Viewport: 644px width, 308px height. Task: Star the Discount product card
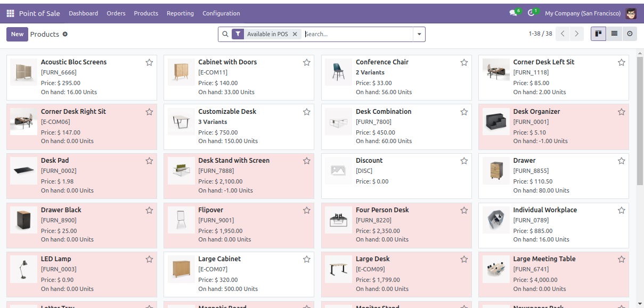pyautogui.click(x=464, y=161)
